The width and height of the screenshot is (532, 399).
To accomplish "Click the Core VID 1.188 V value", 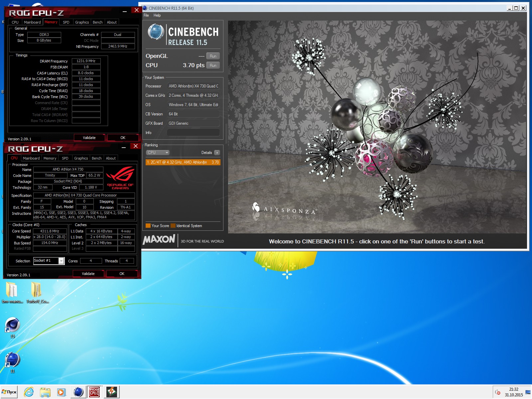I will point(91,188).
